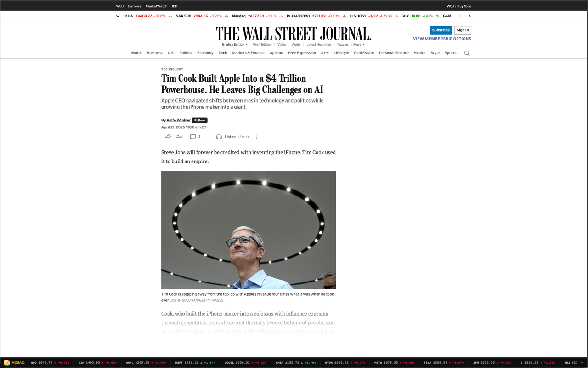Click the Sign In button

463,30
